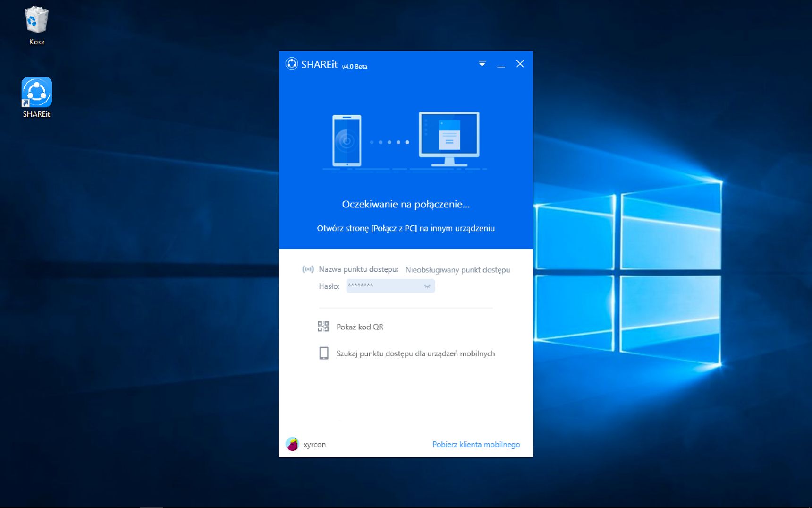Click the xyrcon user avatar
The width and height of the screenshot is (812, 508).
[x=292, y=444]
